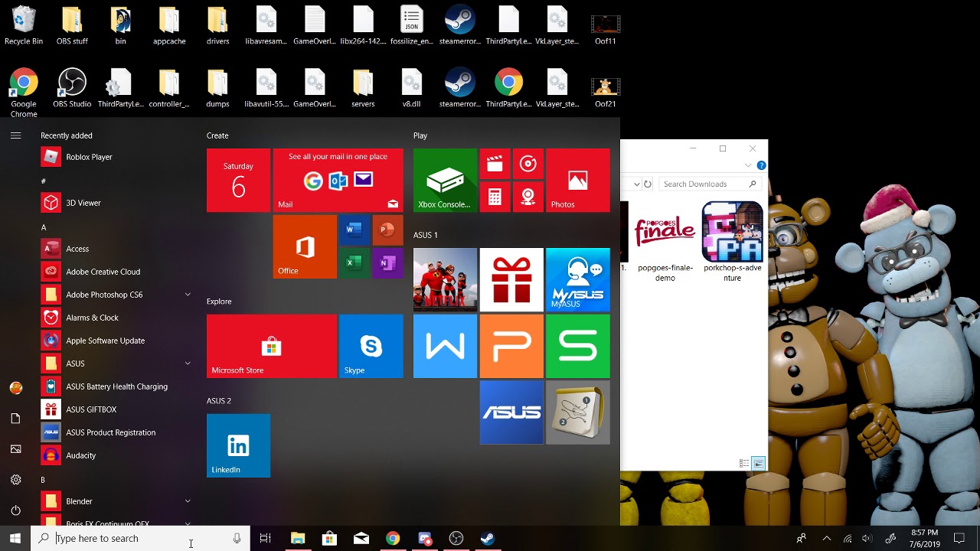Open the red gift box tile

511,279
